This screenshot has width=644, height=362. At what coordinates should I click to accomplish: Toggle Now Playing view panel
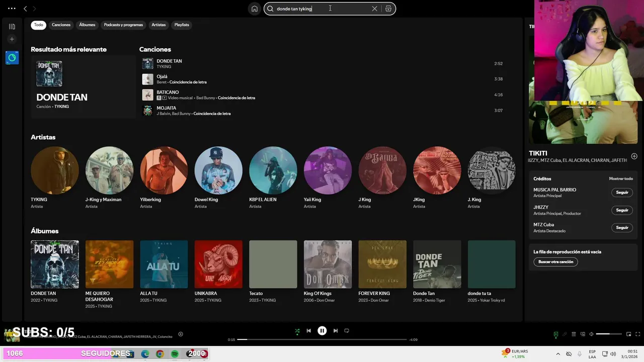pyautogui.click(x=556, y=334)
